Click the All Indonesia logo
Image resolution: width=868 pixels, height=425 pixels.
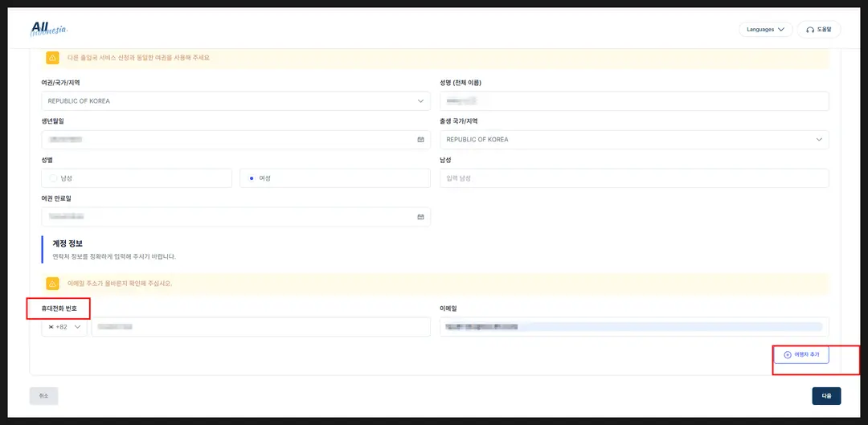[50, 29]
